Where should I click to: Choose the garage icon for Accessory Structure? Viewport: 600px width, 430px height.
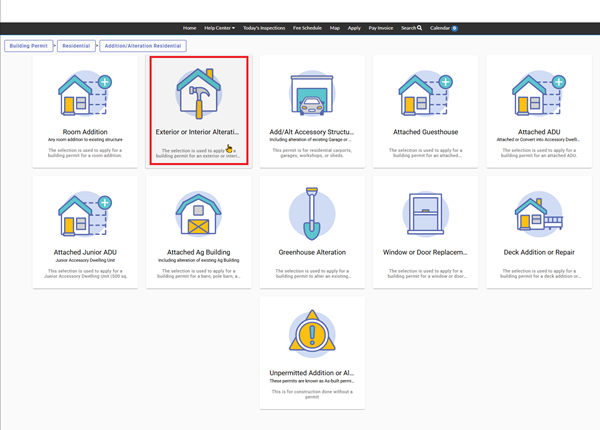tap(312, 96)
